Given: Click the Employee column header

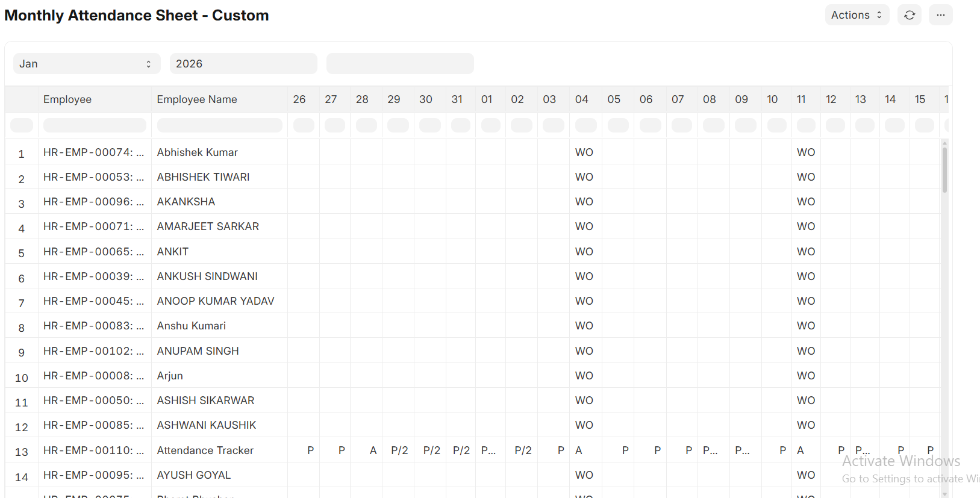Looking at the screenshot, I should [67, 99].
